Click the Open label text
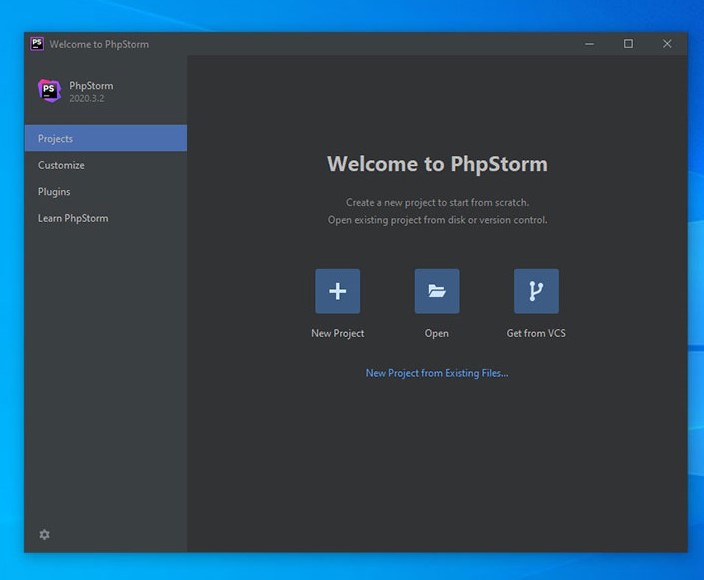 coord(437,333)
